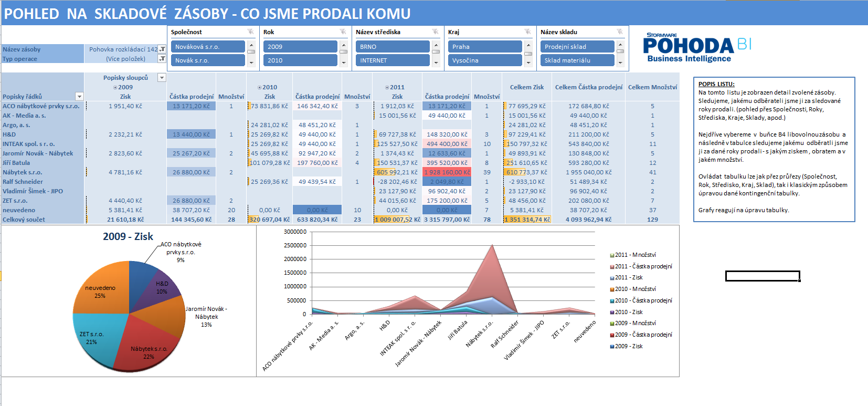The width and height of the screenshot is (868, 406).
Task: Open the Popisky řádků dropdown
Action: [79, 97]
